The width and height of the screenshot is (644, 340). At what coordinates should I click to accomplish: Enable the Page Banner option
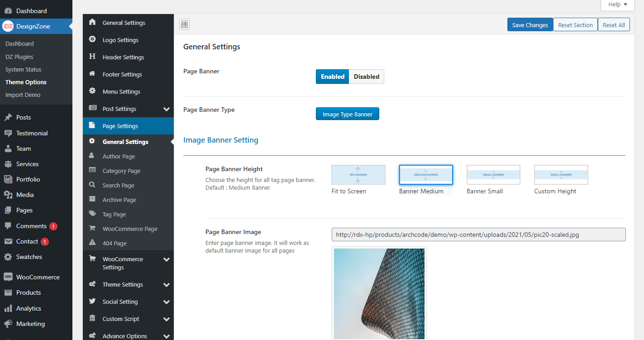click(x=332, y=77)
